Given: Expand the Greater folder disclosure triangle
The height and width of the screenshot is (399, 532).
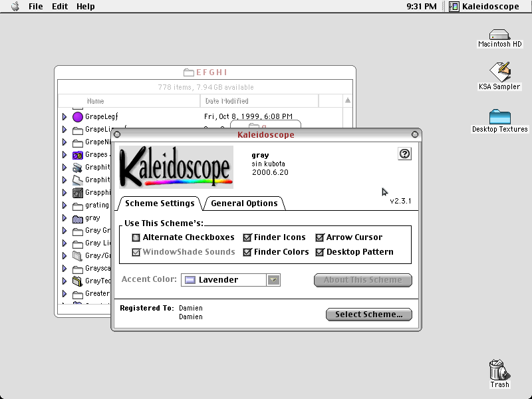Looking at the screenshot, I should point(65,294).
